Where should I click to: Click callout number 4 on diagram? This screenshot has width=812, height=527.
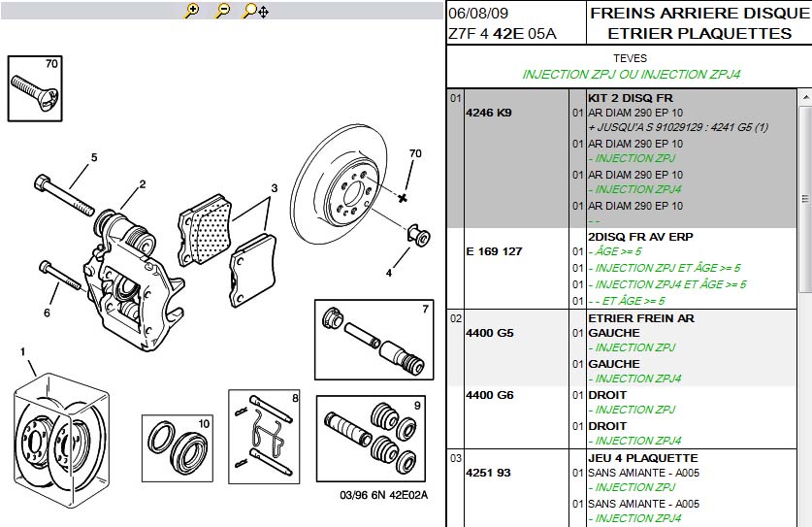click(388, 273)
